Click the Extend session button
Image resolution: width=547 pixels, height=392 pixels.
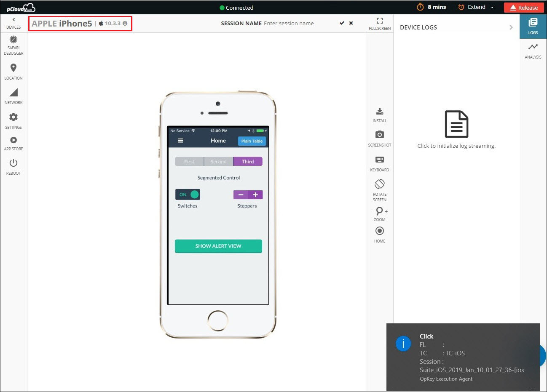tap(472, 7)
